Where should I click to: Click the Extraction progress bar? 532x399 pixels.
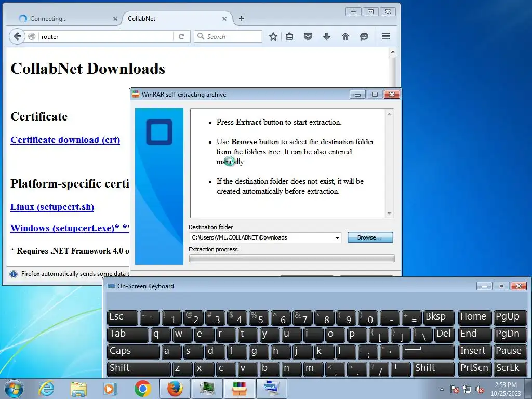(292, 259)
